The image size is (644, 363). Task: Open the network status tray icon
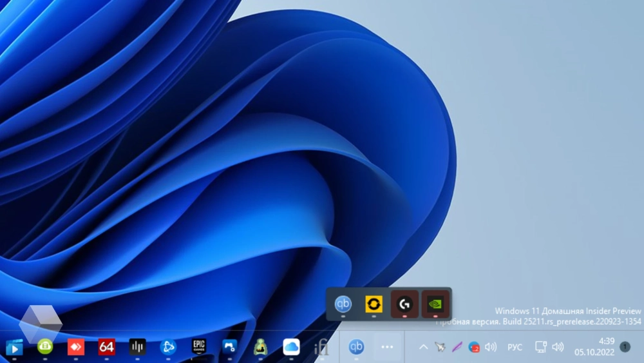point(541,347)
